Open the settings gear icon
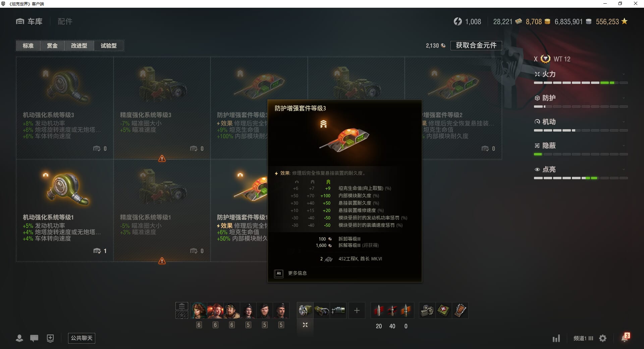 click(x=603, y=338)
